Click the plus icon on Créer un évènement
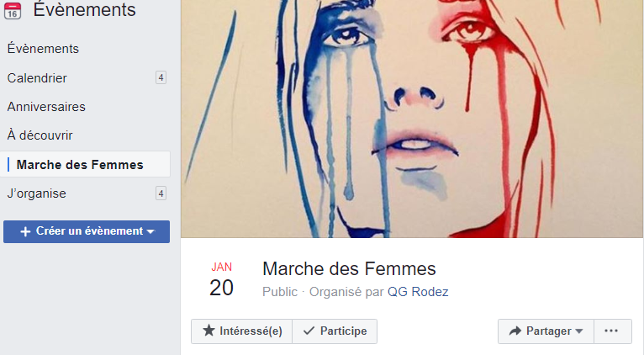Image resolution: width=644 pixels, height=355 pixels. 25,231
